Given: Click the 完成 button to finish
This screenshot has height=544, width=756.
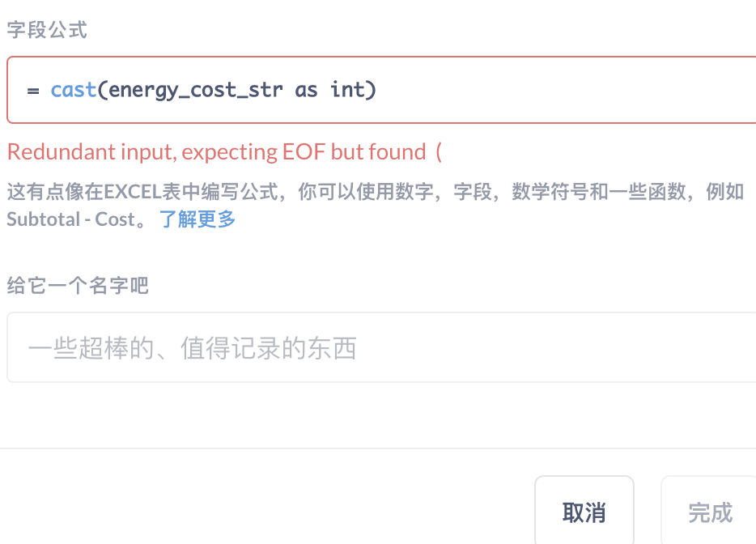Looking at the screenshot, I should [709, 512].
